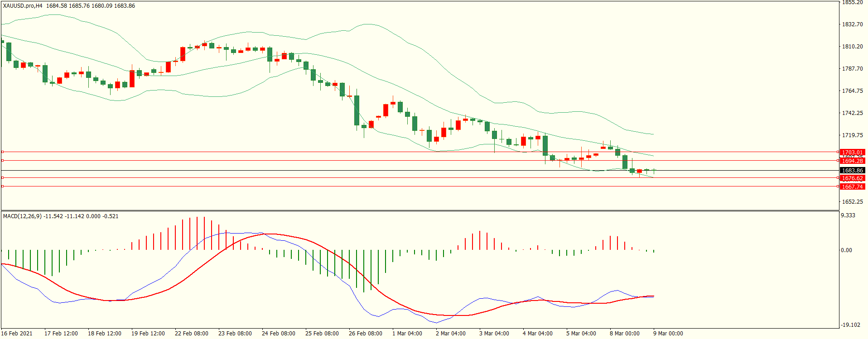
Task: Click the MACD scale value 9.333
Action: click(848, 215)
